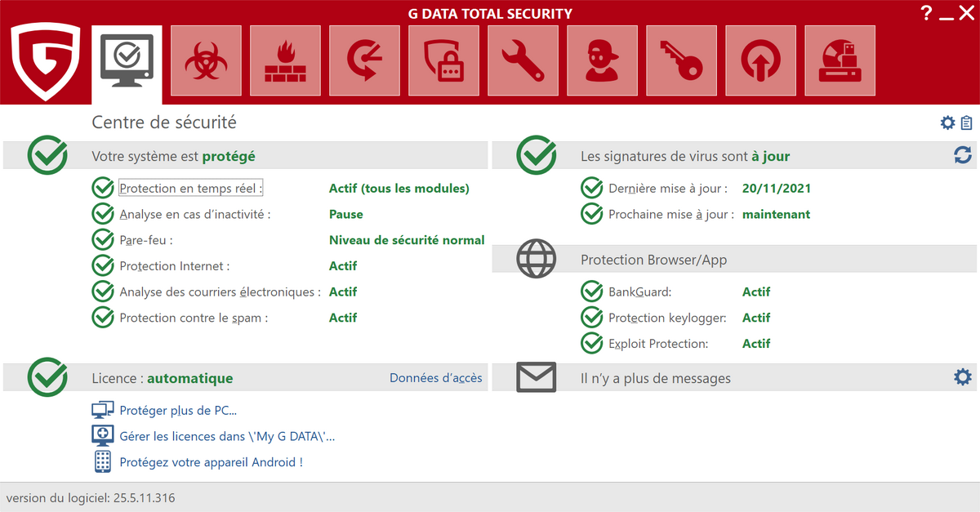Image resolution: width=980 pixels, height=512 pixels.
Task: Open the Tuner wrench tab
Action: click(x=523, y=60)
